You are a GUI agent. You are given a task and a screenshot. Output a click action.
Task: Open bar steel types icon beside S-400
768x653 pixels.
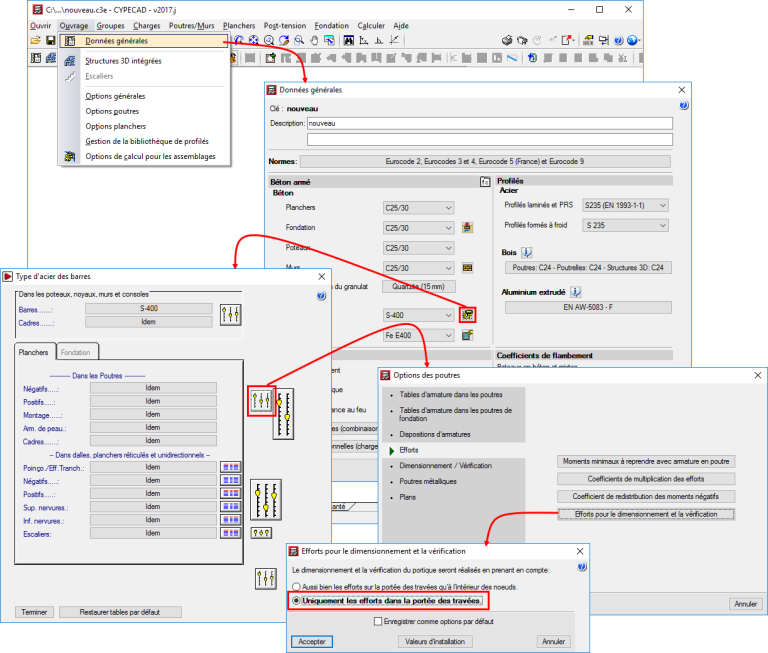click(x=468, y=315)
